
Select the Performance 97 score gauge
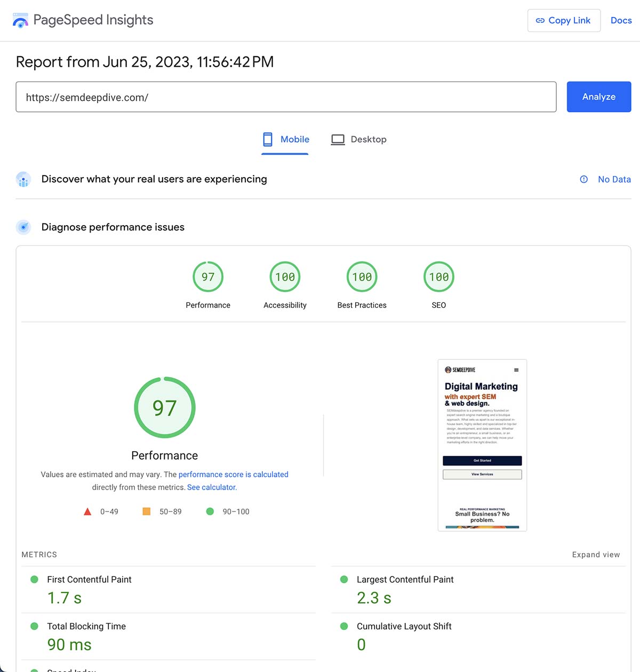208,277
